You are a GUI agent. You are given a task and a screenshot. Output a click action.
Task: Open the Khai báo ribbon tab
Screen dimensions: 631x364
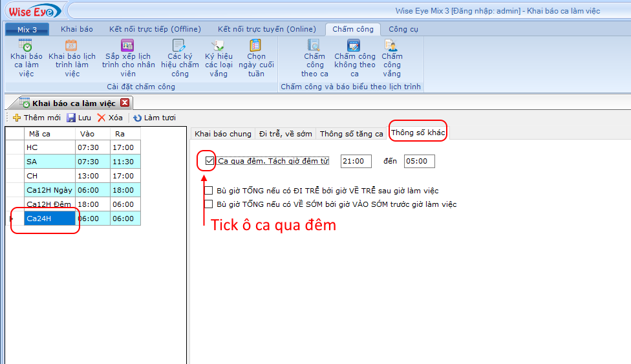[x=76, y=29]
